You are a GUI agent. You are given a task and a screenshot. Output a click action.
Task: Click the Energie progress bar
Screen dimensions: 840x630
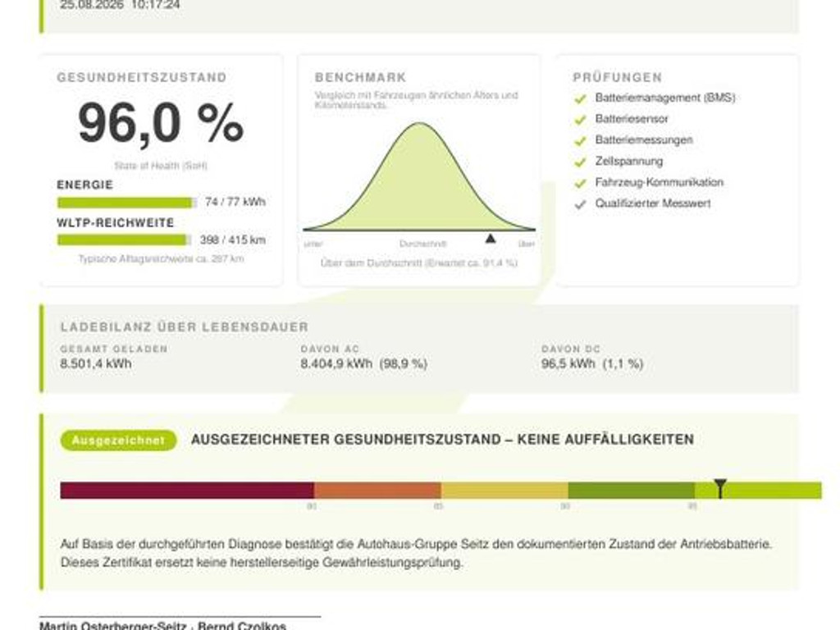[127, 203]
